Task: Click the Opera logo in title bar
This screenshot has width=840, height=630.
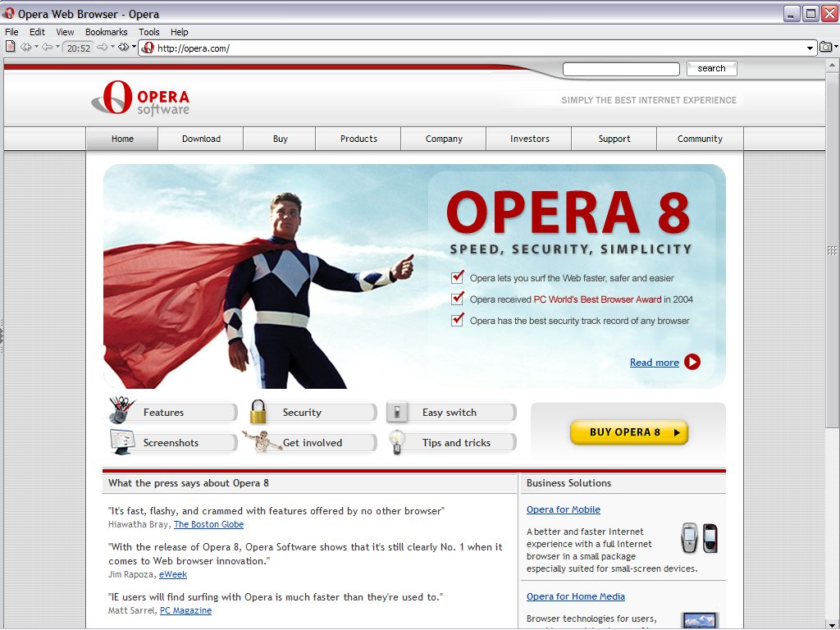Action: 8,13
